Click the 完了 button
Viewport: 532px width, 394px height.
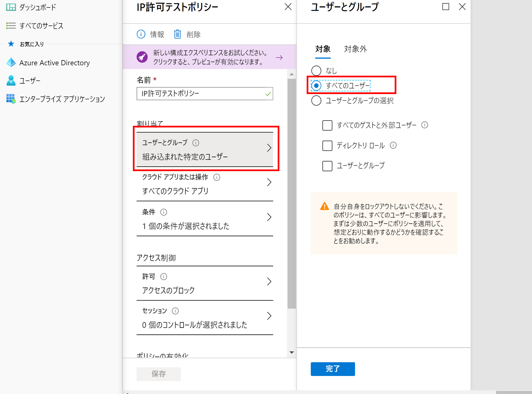(x=333, y=369)
